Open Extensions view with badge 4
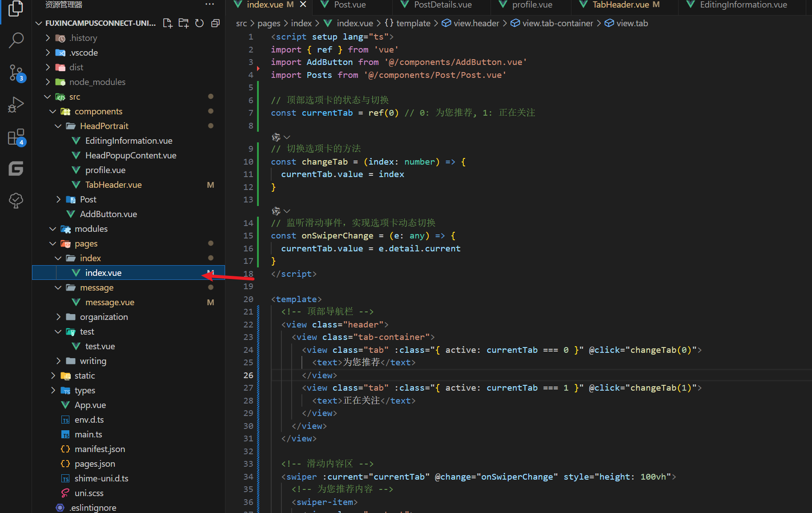 tap(16, 137)
